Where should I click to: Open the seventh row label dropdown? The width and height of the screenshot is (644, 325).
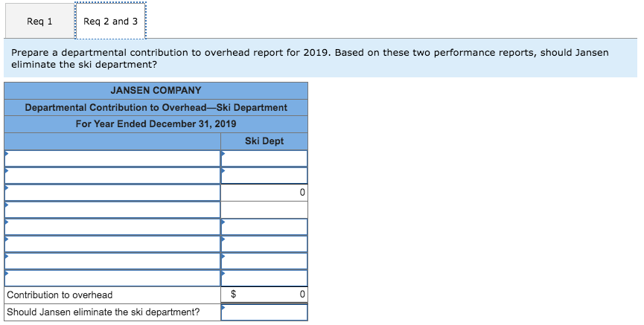pyautogui.click(x=112, y=261)
